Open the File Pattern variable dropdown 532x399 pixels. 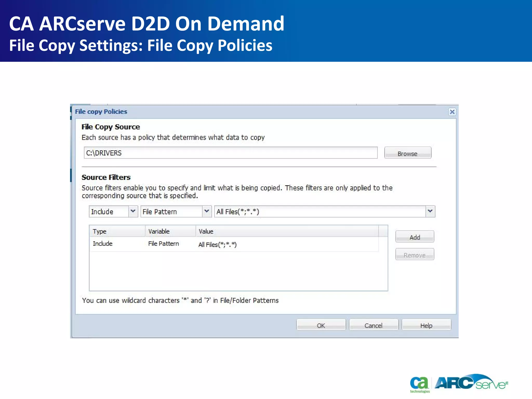tap(207, 211)
